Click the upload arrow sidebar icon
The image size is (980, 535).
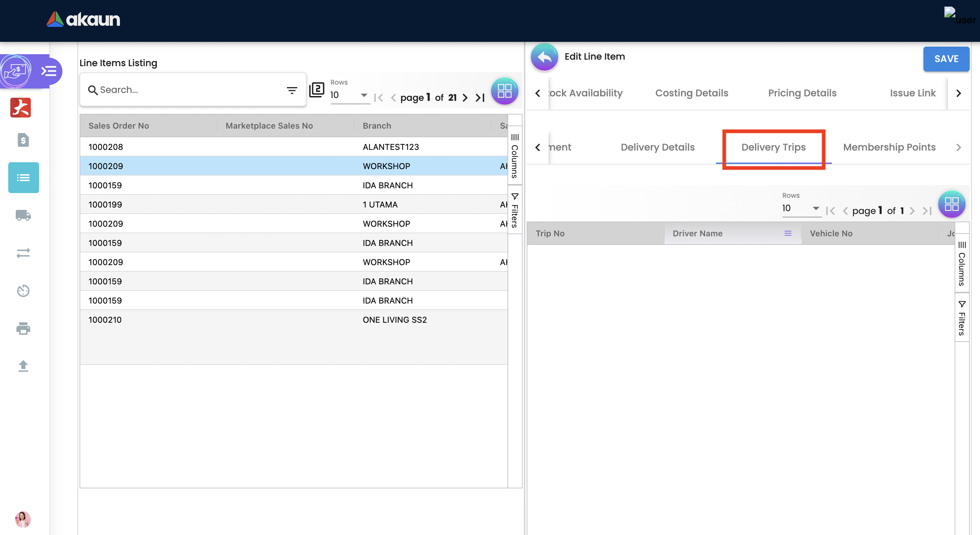pyautogui.click(x=23, y=366)
